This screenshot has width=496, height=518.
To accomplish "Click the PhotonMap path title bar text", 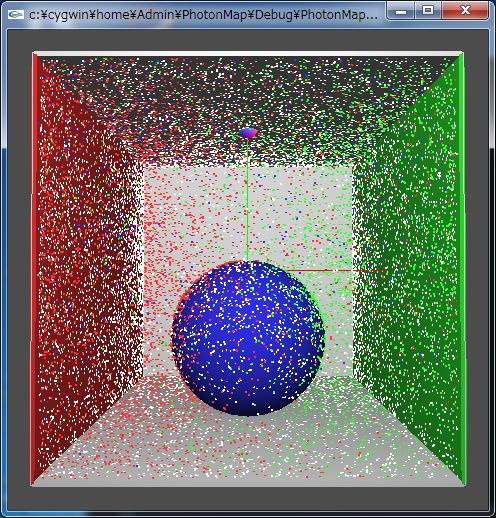I will click(x=204, y=15).
